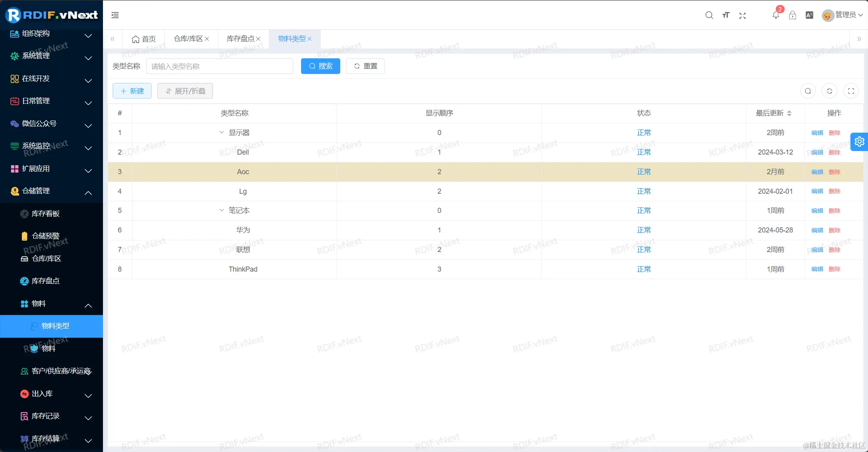Click the sidebar collapse hamburger icon

point(115,15)
